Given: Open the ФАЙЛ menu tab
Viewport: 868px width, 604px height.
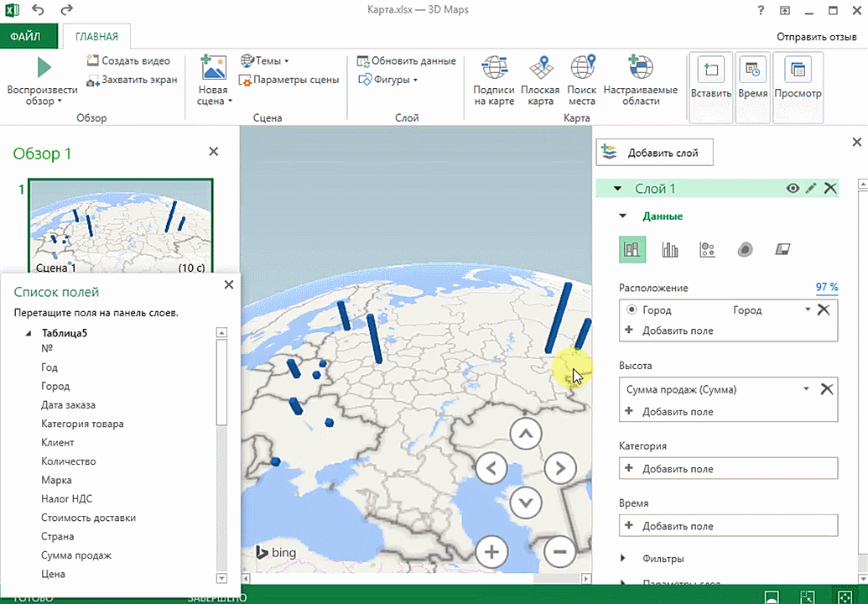Looking at the screenshot, I should click(x=25, y=37).
